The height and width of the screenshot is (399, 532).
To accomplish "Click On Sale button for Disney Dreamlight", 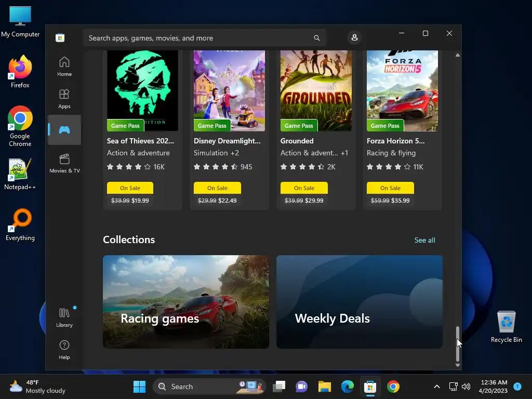I will 217,188.
